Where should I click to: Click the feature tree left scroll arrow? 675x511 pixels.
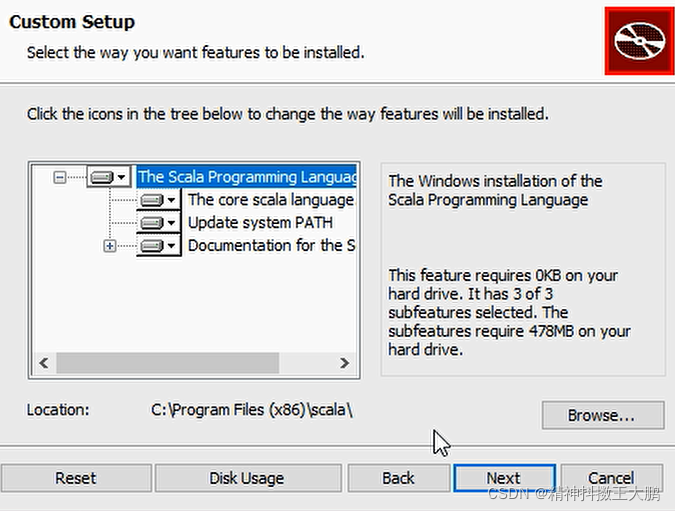43,363
